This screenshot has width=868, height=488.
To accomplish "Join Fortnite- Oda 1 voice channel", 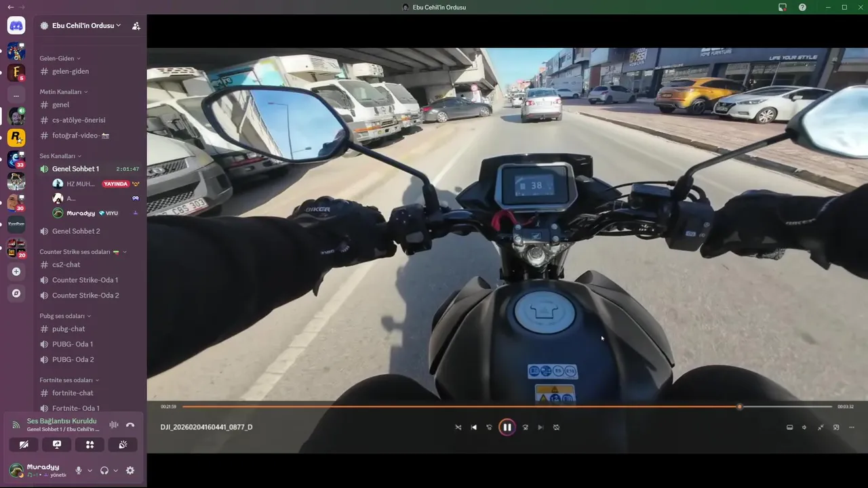I will pos(90,408).
